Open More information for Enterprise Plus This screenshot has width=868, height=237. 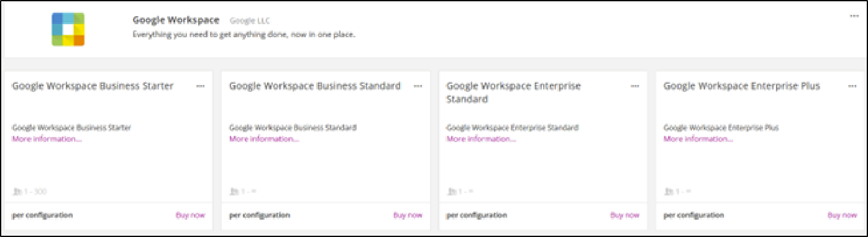[698, 139]
